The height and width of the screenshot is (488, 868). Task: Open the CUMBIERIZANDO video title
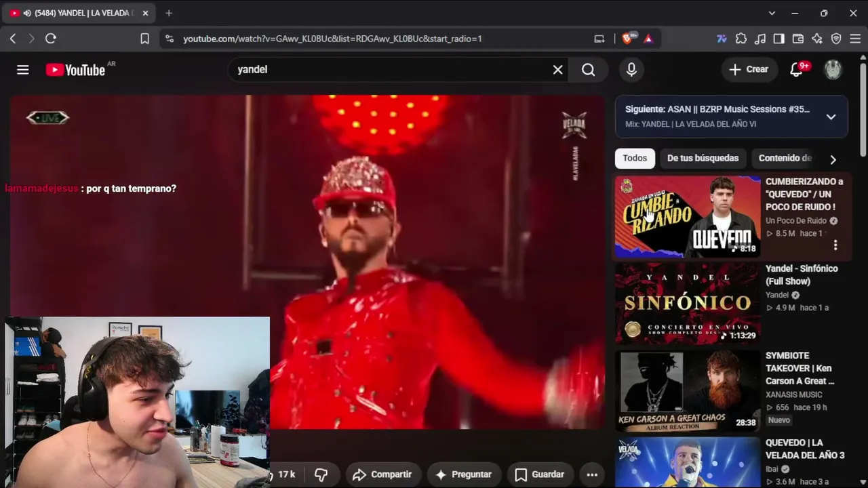point(804,194)
